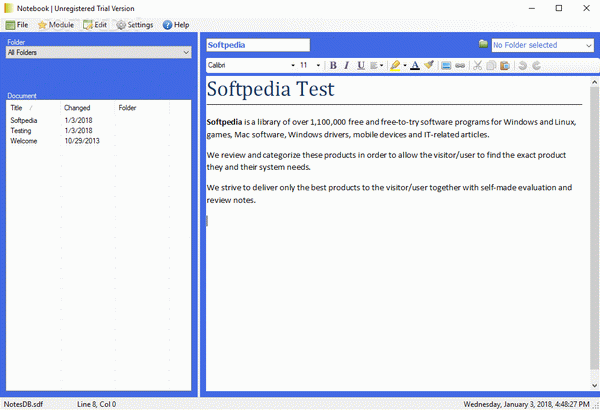Viewport: 600px width, 410px height.
Task: Sort documents by Title column header
Action: 33,108
